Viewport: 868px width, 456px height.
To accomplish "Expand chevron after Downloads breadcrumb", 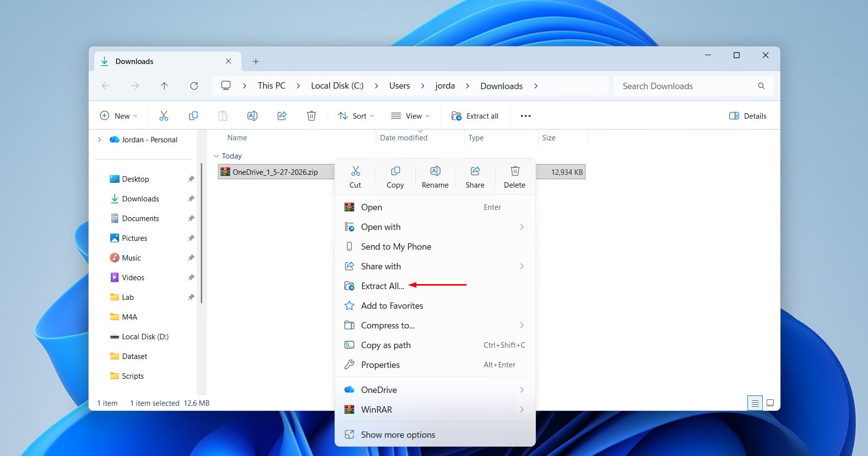I will point(536,86).
